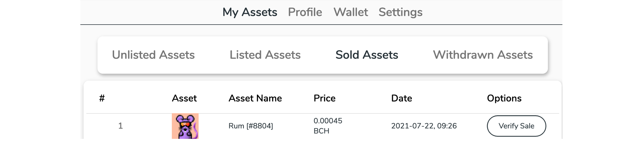Click the Asset column header

pos(184,98)
